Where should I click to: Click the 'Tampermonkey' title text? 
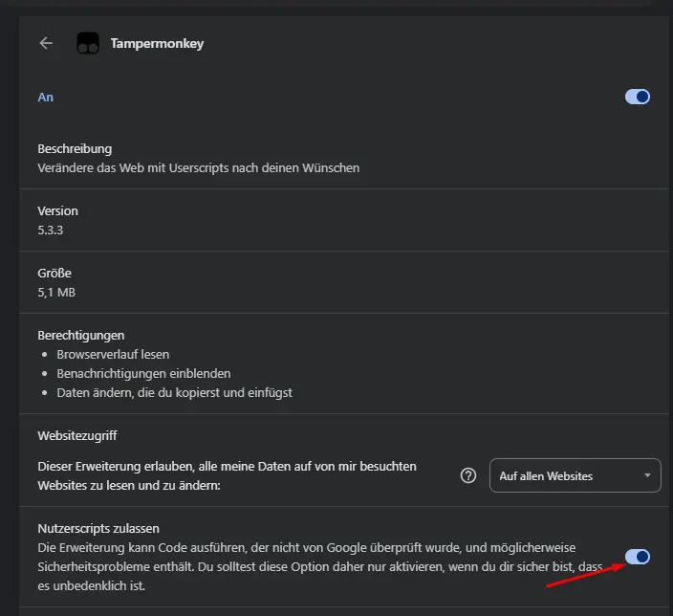(x=157, y=43)
